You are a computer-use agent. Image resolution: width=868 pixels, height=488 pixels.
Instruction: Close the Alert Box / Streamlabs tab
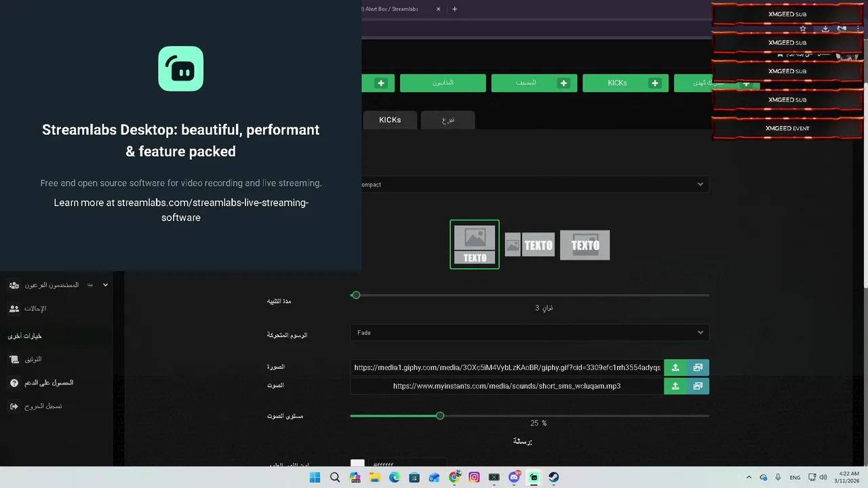(438, 9)
